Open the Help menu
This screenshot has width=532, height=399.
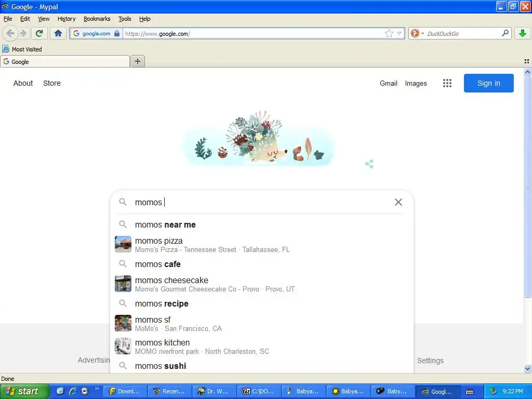(144, 19)
